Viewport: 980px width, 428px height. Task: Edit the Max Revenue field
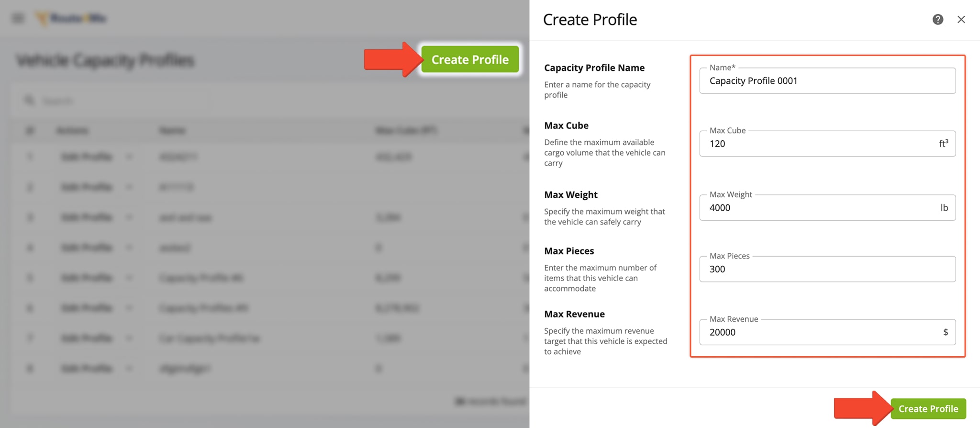pos(818,332)
